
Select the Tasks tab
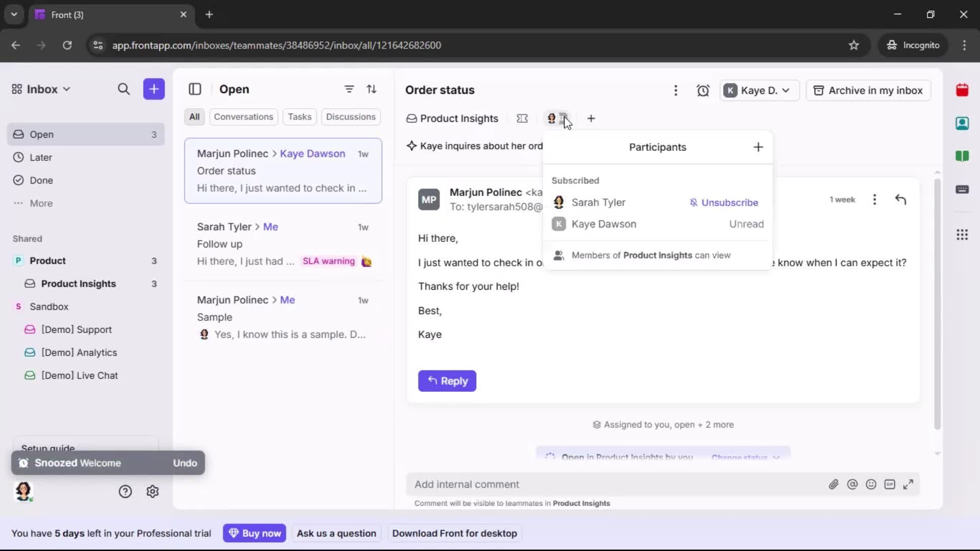click(300, 117)
